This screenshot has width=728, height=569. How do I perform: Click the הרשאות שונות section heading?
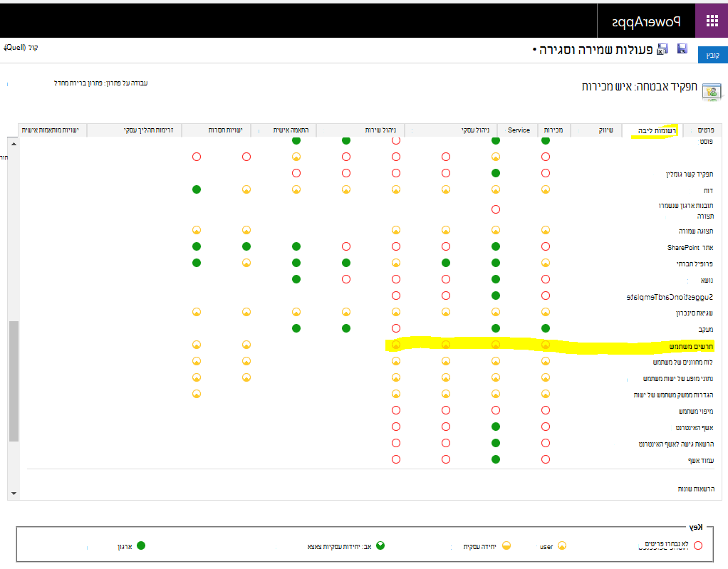695,489
